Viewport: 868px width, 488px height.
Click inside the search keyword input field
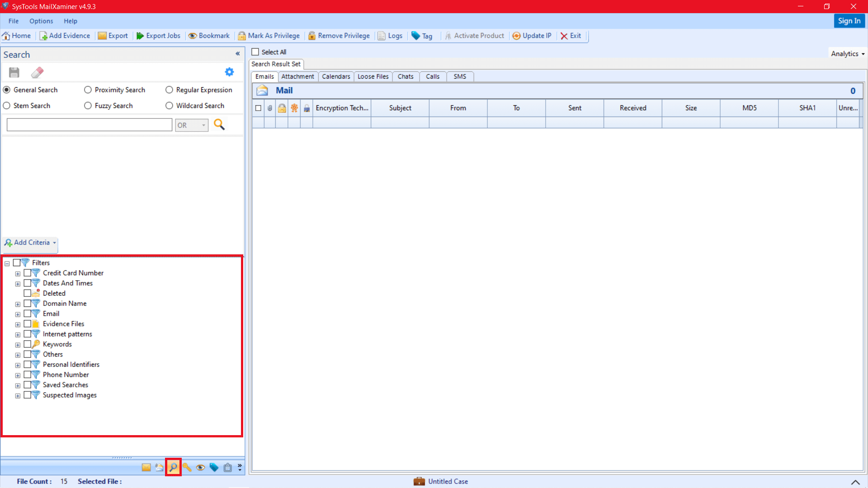point(89,125)
